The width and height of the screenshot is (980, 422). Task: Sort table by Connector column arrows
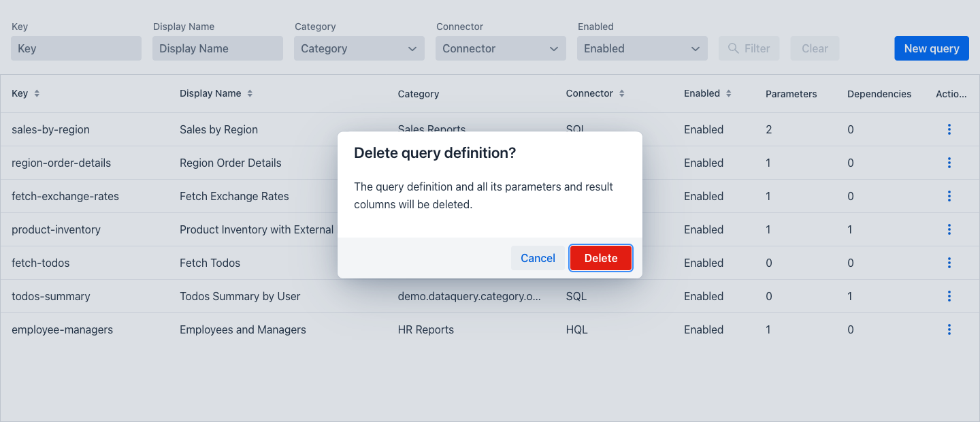[621, 93]
